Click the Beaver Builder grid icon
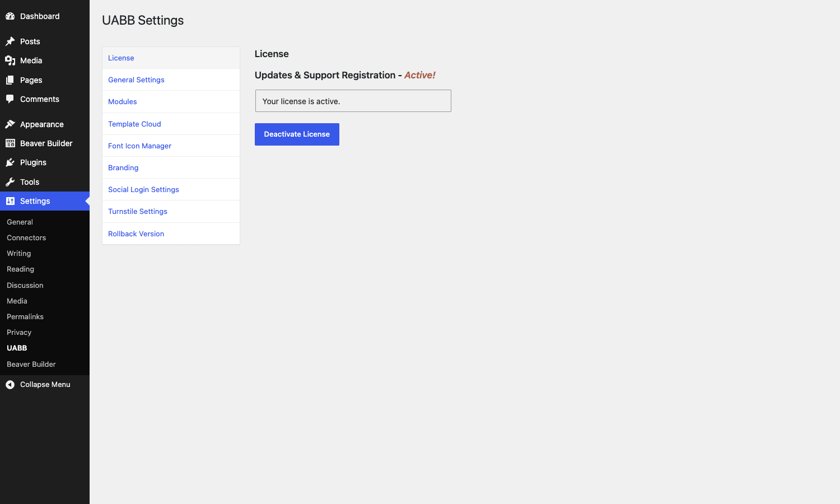Screen dimensions: 840x504 click(x=10, y=143)
